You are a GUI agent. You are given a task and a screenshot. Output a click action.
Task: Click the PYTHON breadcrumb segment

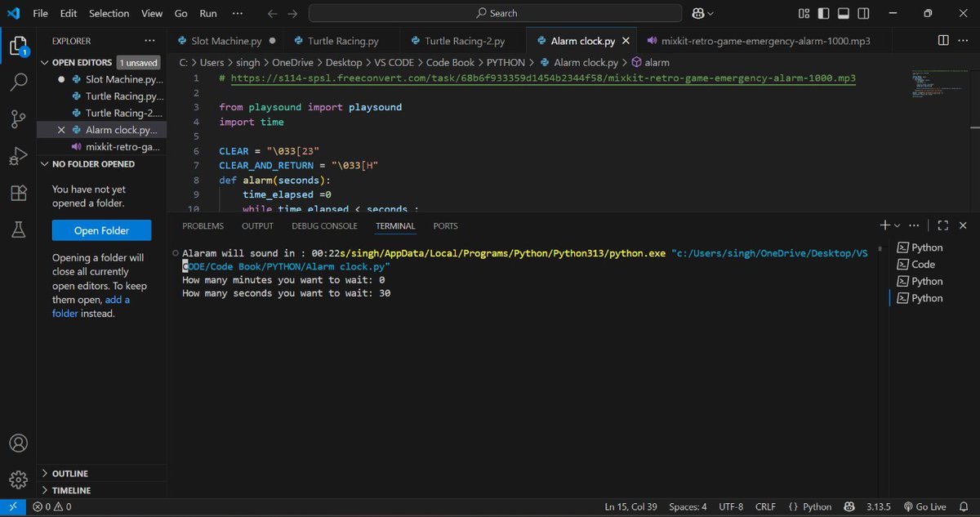[506, 62]
